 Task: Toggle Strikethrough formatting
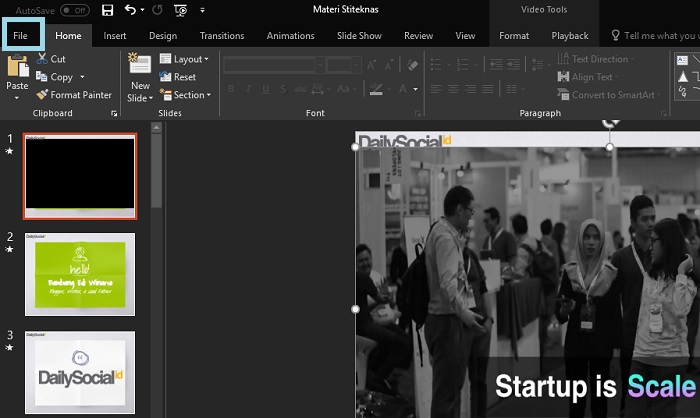click(300, 89)
